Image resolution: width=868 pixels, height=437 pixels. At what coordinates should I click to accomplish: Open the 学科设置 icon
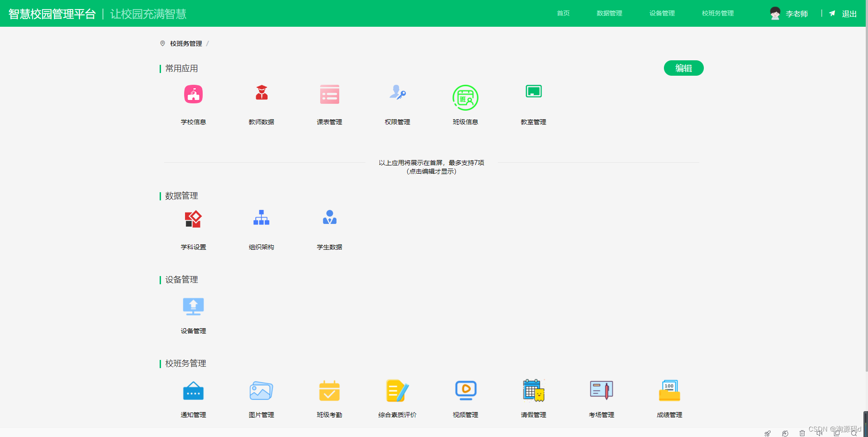tap(193, 219)
